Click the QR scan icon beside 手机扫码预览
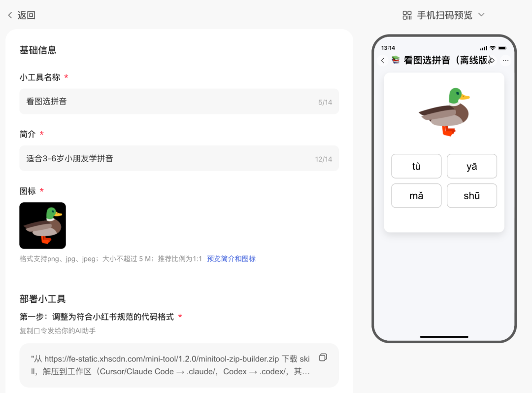 [407, 15]
